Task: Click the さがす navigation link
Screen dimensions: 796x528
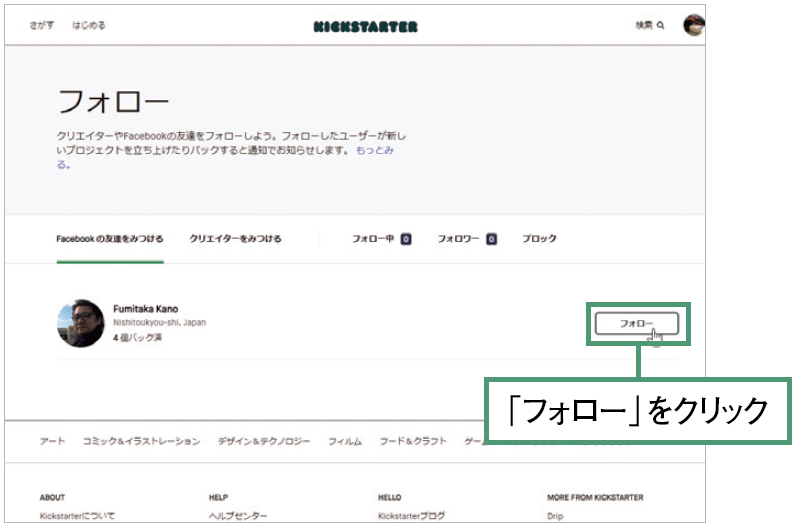Action: [x=42, y=25]
